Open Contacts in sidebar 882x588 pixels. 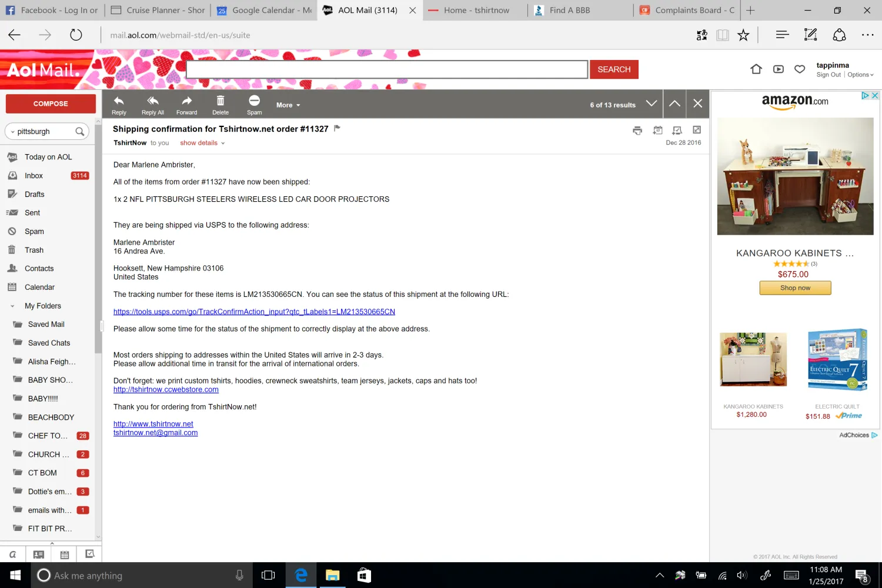(x=39, y=269)
